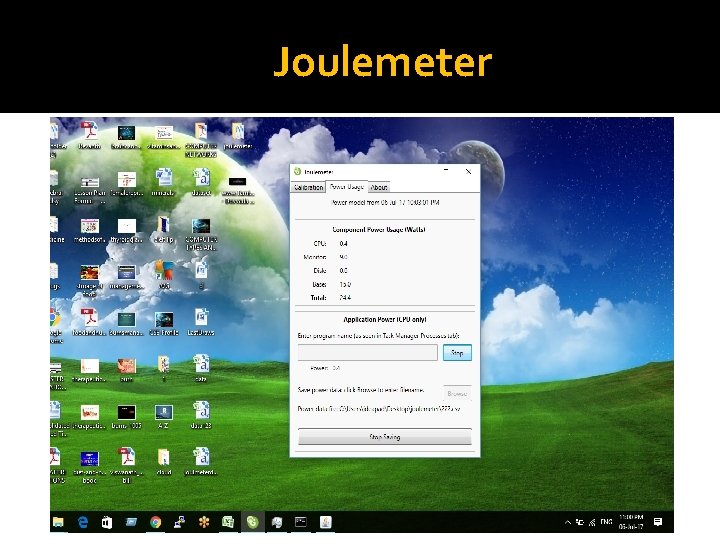Click the Base power value row
720x540 pixels.
tap(332, 284)
